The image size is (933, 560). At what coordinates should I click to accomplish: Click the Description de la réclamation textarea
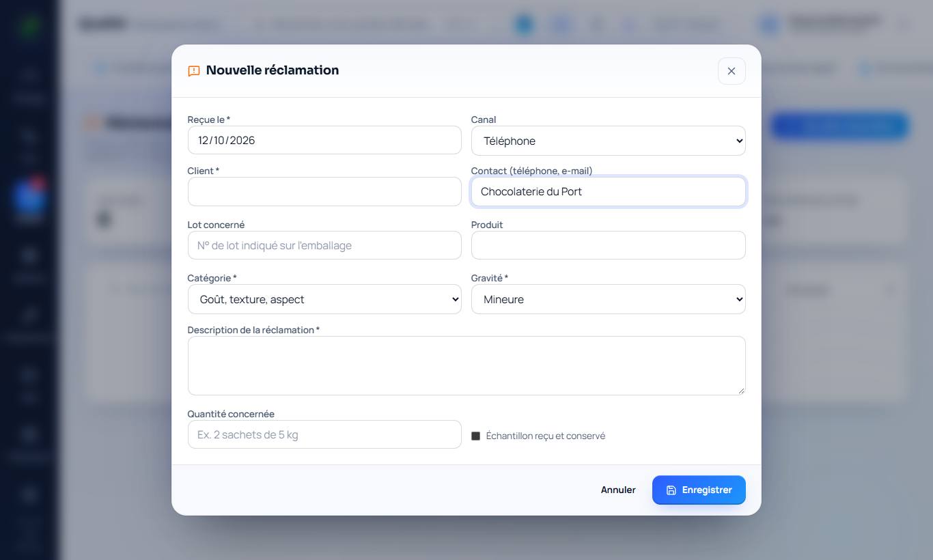(x=466, y=365)
